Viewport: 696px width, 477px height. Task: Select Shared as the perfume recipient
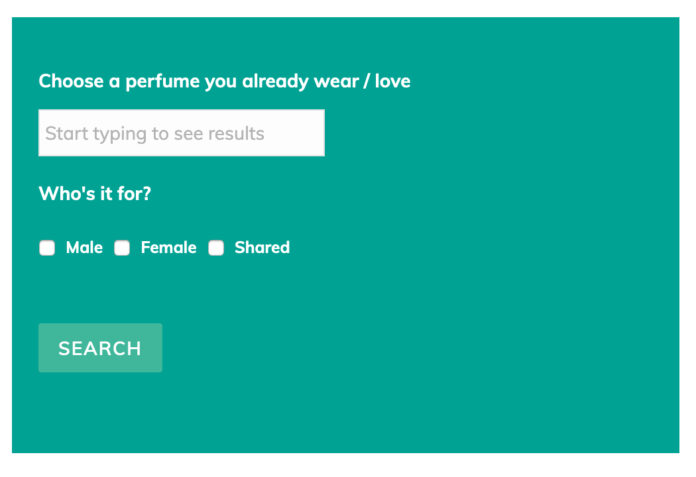coord(216,248)
